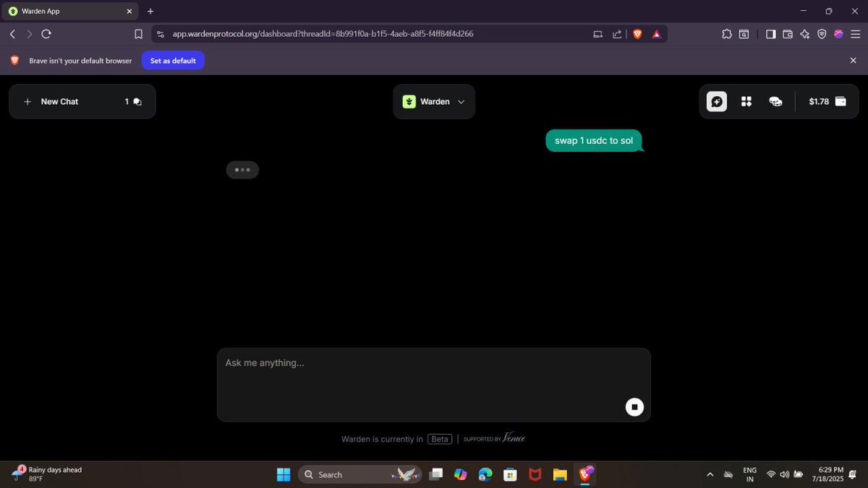
Task: Bookmark this page with the bookmark icon
Action: 138,34
